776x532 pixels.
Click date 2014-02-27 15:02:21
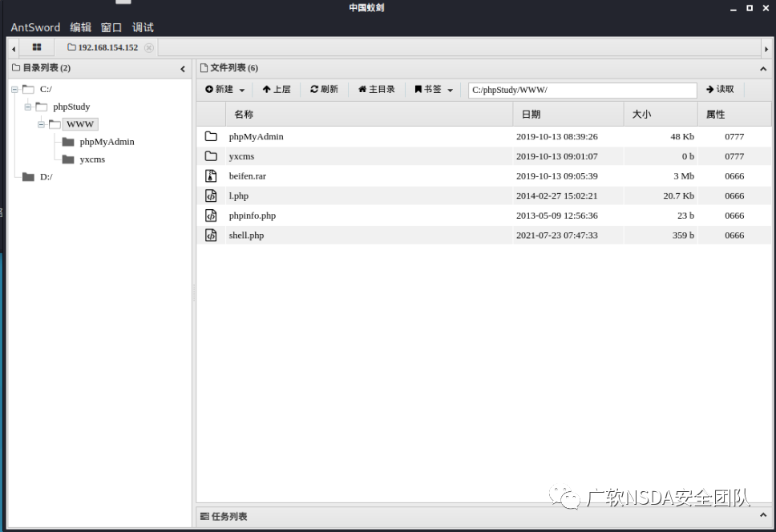click(557, 195)
